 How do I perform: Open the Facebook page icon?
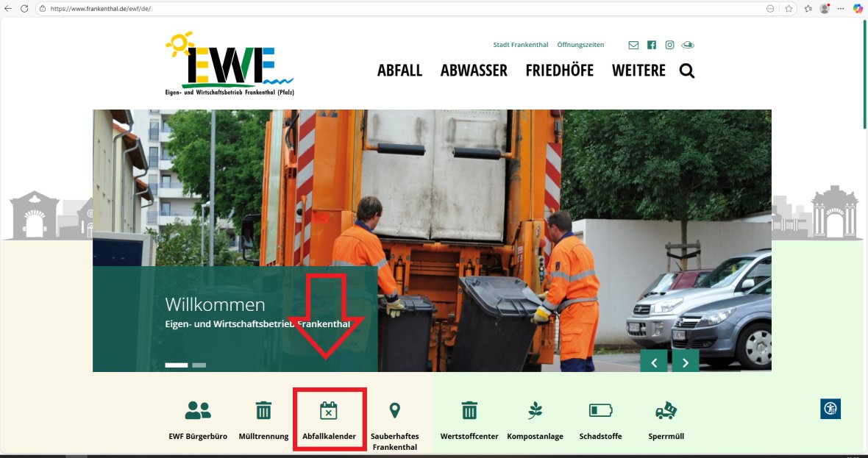pyautogui.click(x=651, y=45)
